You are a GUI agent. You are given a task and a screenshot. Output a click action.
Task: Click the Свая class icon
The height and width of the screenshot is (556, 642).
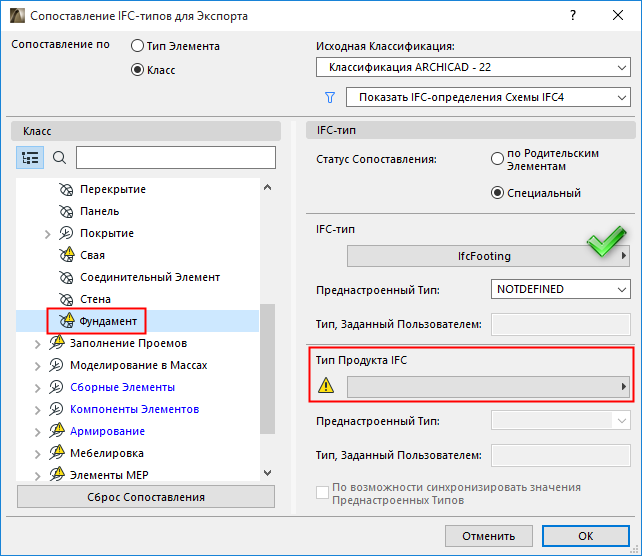pyautogui.click(x=67, y=255)
